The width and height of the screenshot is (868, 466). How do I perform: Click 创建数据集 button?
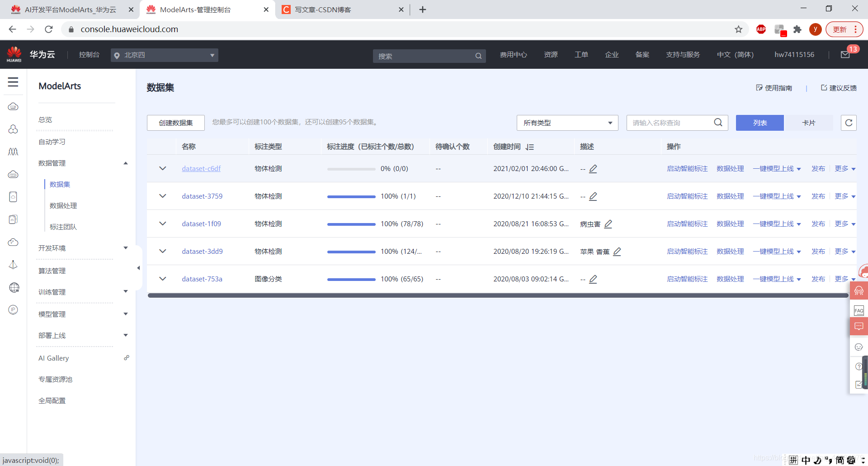pos(176,123)
